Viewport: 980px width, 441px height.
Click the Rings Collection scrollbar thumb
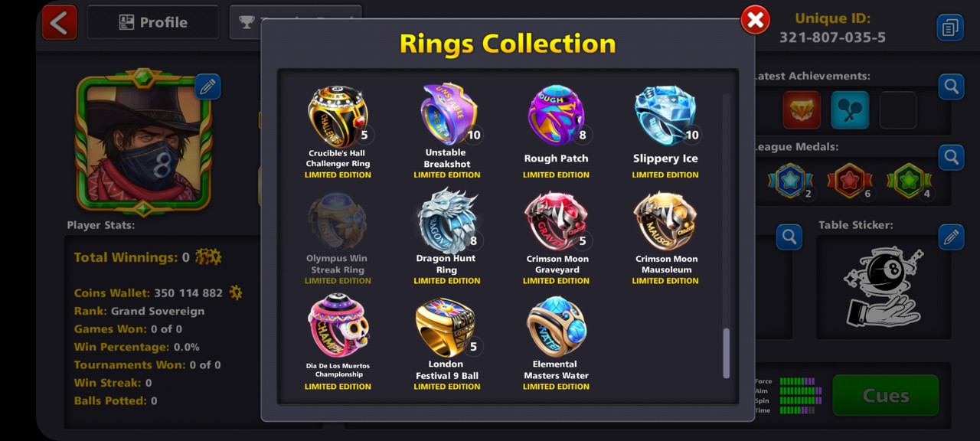727,353
